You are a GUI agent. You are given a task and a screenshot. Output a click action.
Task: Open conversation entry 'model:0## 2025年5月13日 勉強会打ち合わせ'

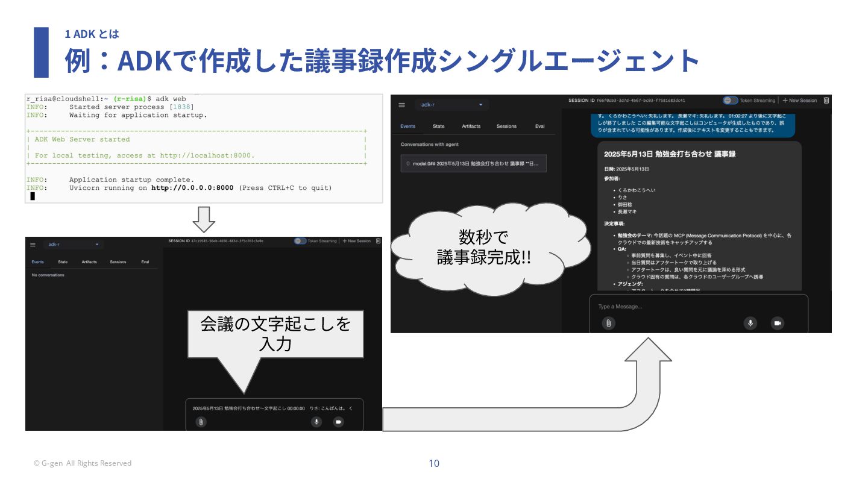[474, 163]
